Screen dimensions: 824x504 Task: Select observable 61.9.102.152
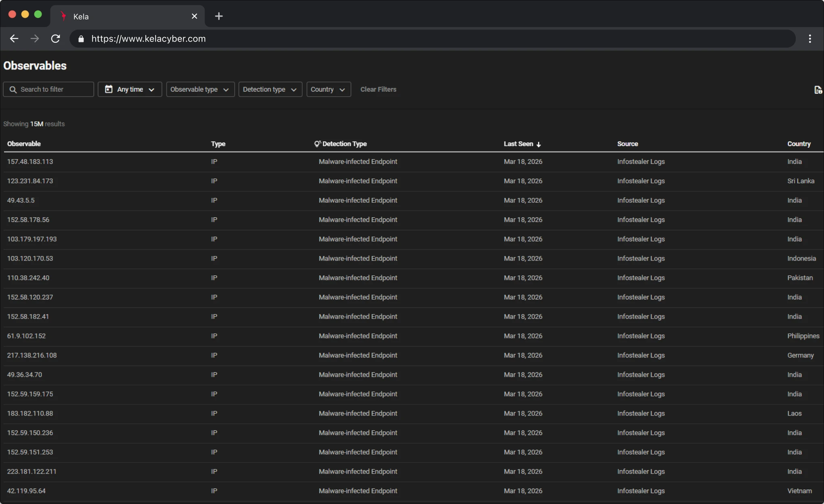point(26,336)
